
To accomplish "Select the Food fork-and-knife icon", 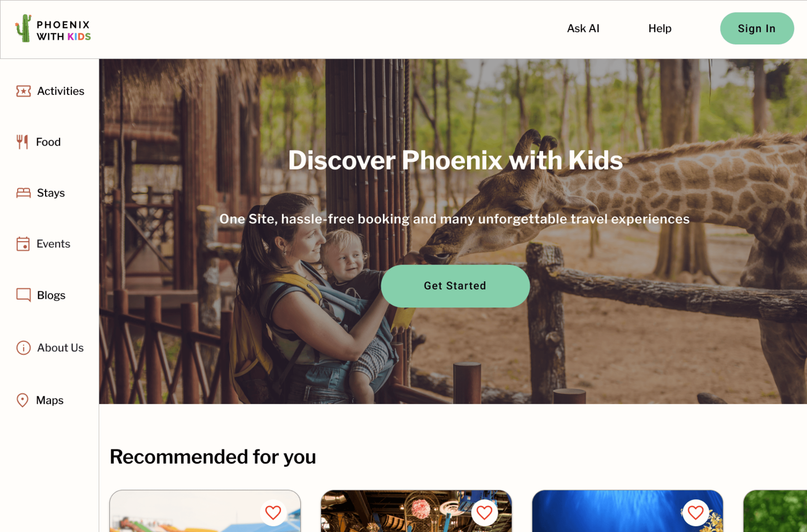I will tap(23, 142).
